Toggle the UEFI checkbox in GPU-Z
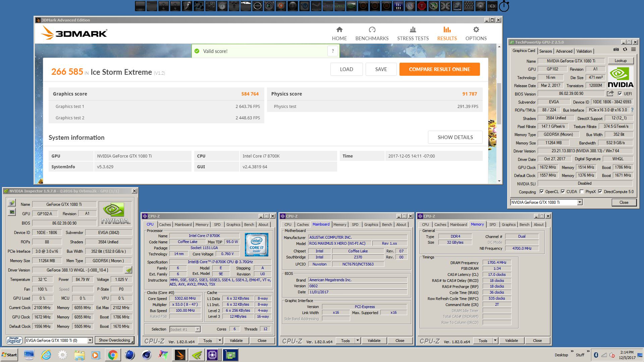The image size is (644, 362). [620, 94]
